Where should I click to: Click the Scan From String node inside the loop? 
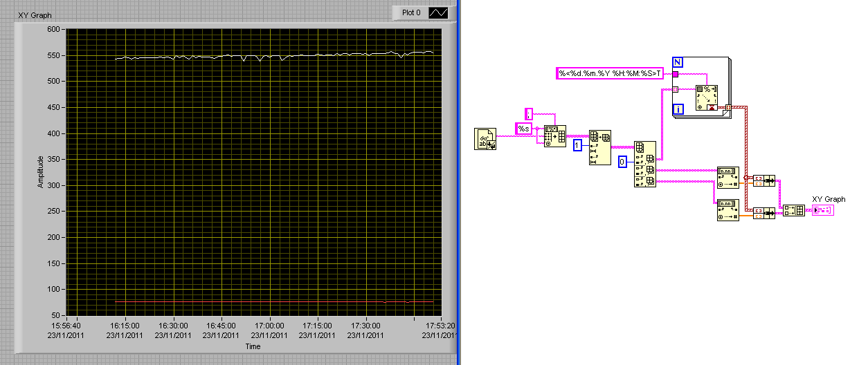(x=707, y=99)
